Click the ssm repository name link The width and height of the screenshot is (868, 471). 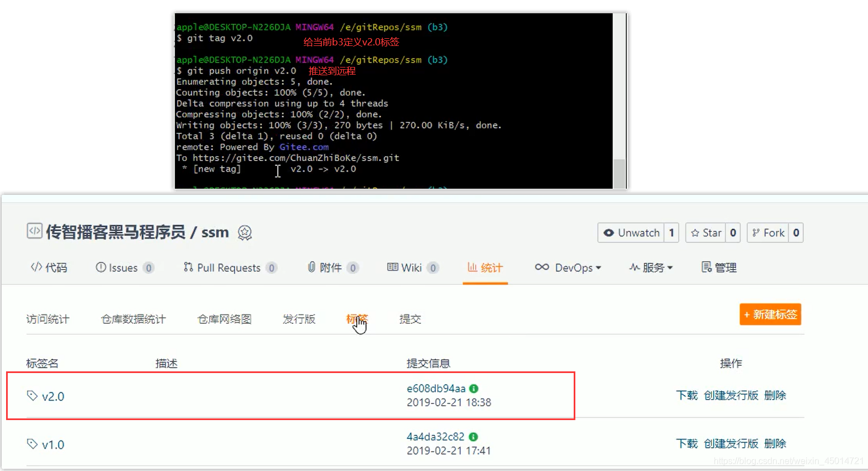pyautogui.click(x=215, y=232)
